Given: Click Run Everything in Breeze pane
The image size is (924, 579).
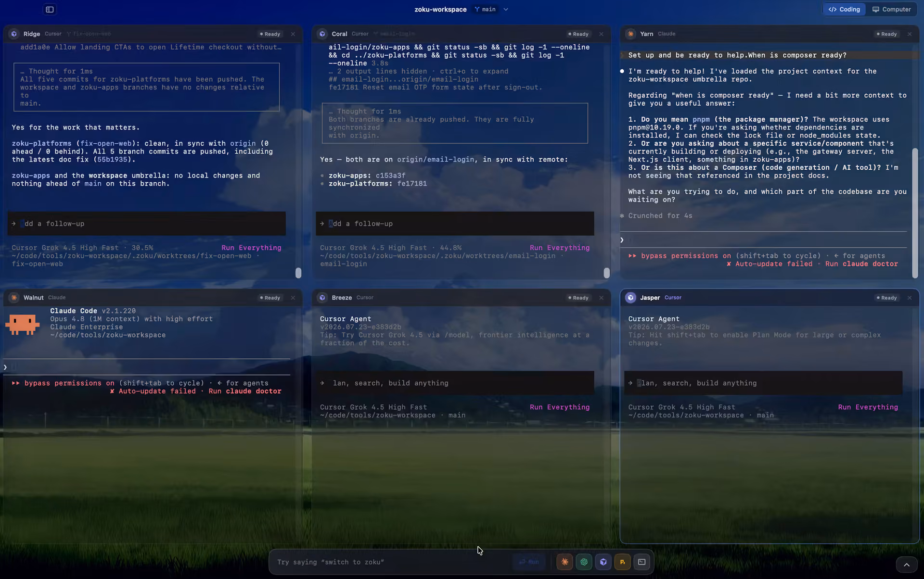Looking at the screenshot, I should pos(560,407).
